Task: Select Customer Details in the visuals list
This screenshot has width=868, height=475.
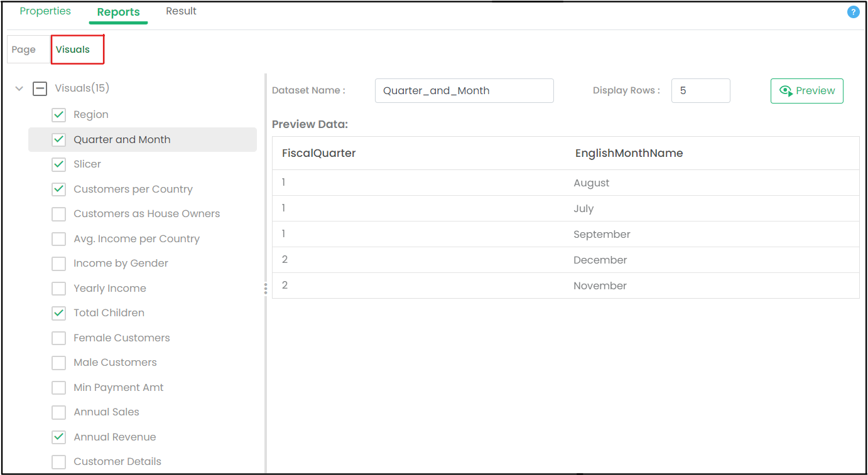Action: 117,462
